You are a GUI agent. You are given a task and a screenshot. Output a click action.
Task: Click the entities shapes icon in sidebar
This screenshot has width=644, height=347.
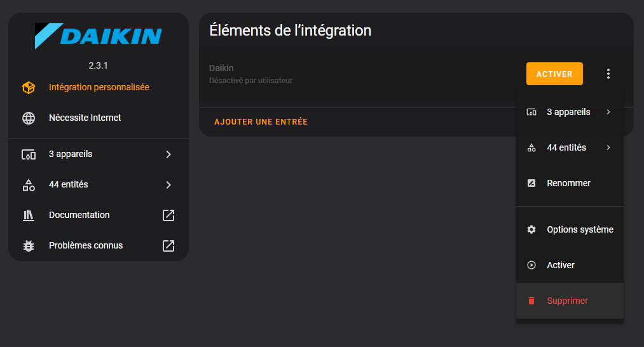pyautogui.click(x=29, y=185)
